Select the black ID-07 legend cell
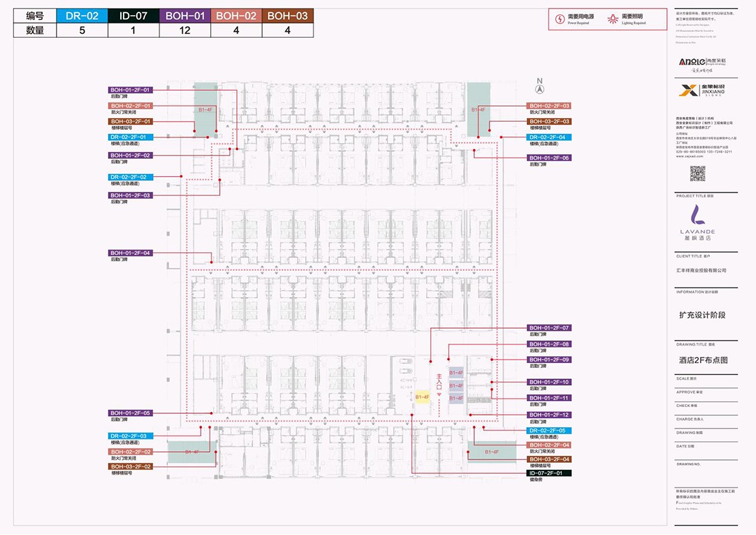Viewport: 756px width, 535px height. (133, 15)
